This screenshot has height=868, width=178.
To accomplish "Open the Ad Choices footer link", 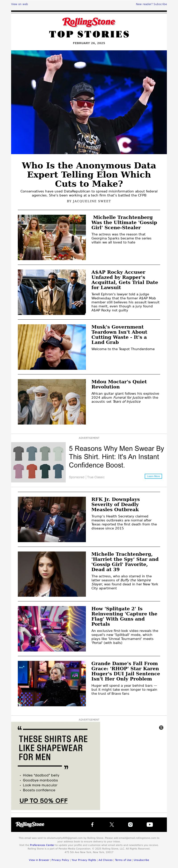I will pyautogui.click(x=105, y=860).
